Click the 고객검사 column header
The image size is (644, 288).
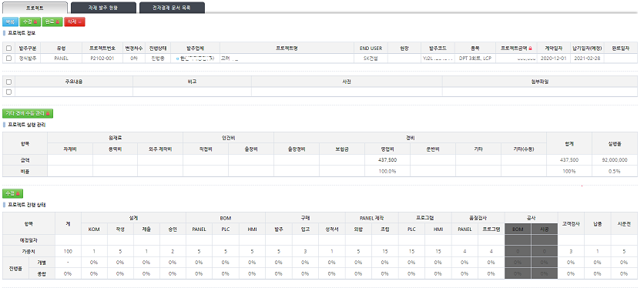(x=571, y=223)
